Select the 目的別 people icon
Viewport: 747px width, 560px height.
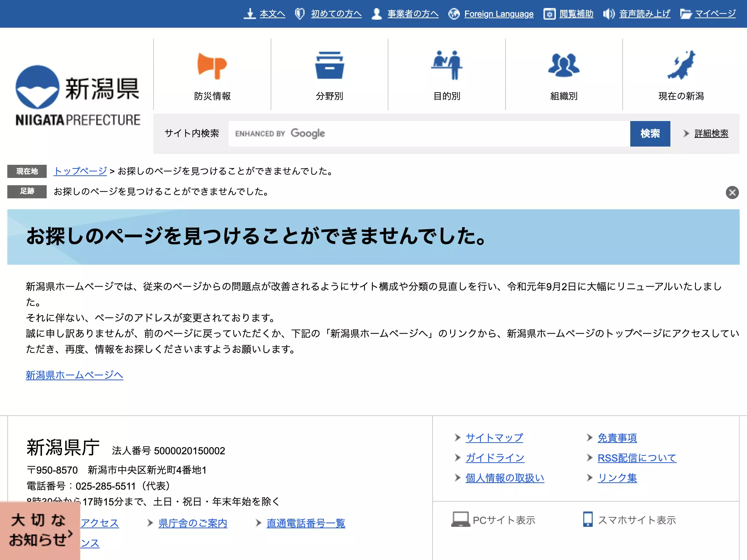(x=447, y=65)
